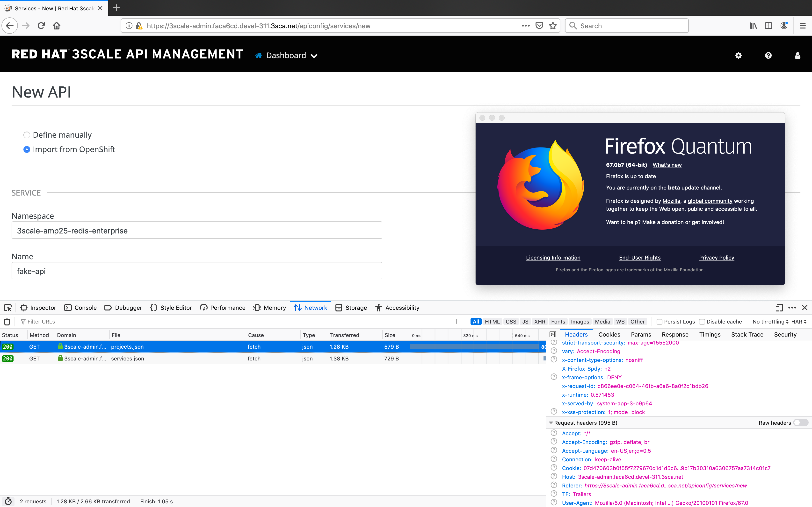Open performance analysis stopwatch icon
The width and height of the screenshot is (812, 507).
coord(8,501)
